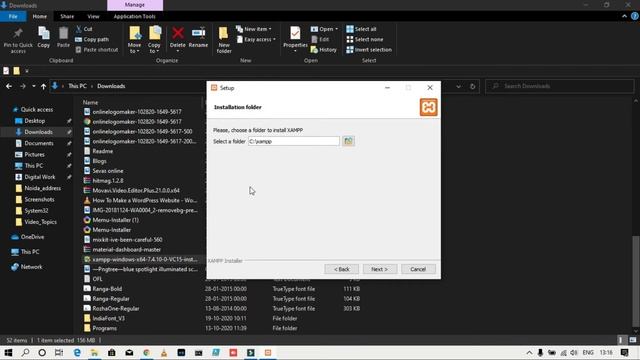Open the Application Tools tab
This screenshot has width=640, height=360.
(134, 16)
